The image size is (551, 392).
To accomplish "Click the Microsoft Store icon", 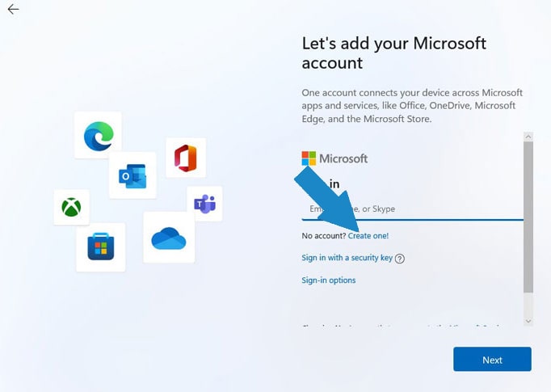I will 101,247.
